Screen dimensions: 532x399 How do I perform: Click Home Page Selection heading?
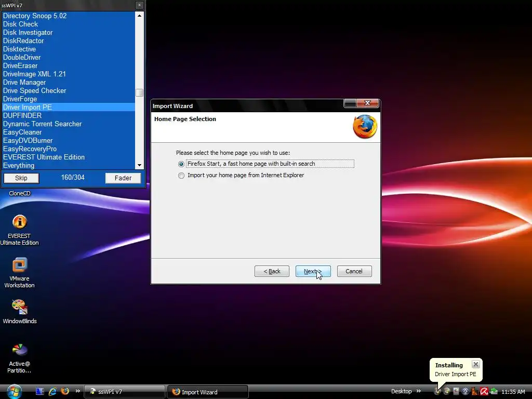tap(185, 119)
